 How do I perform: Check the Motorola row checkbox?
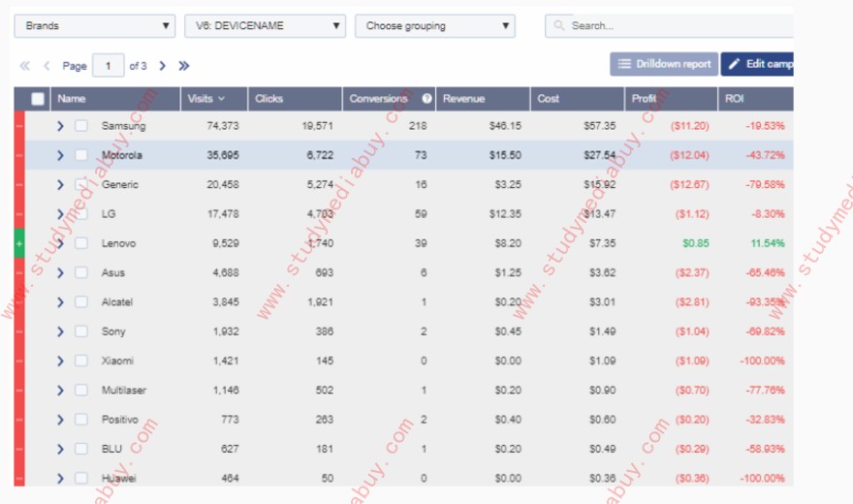[81, 155]
